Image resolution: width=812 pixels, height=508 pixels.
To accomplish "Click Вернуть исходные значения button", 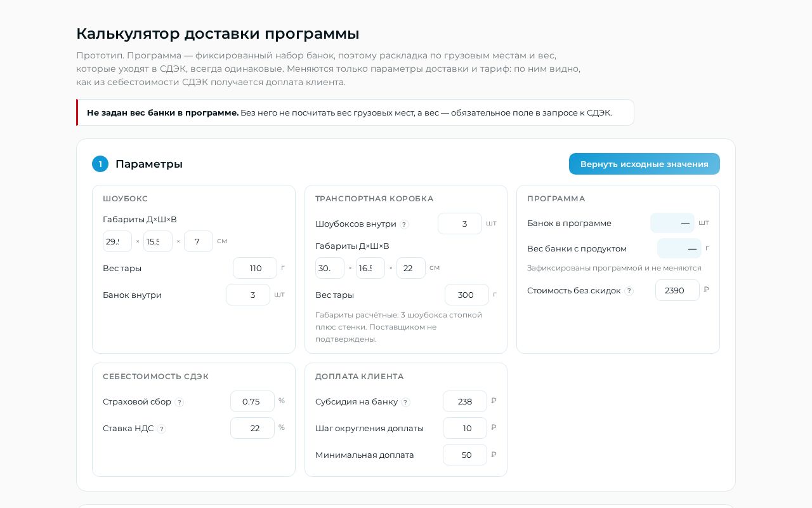I will (645, 164).
